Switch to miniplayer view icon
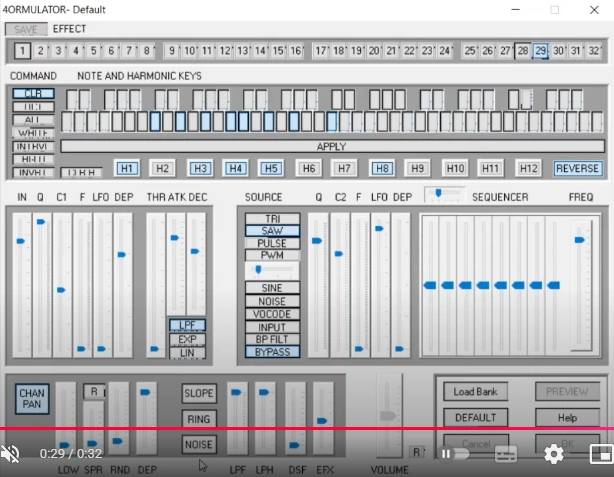The height and width of the screenshot is (477, 614). (601, 454)
